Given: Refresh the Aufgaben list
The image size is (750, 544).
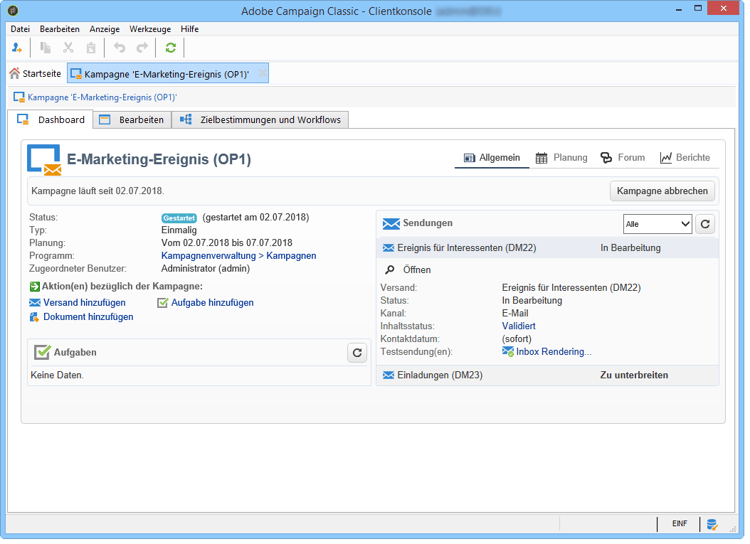Looking at the screenshot, I should point(357,354).
